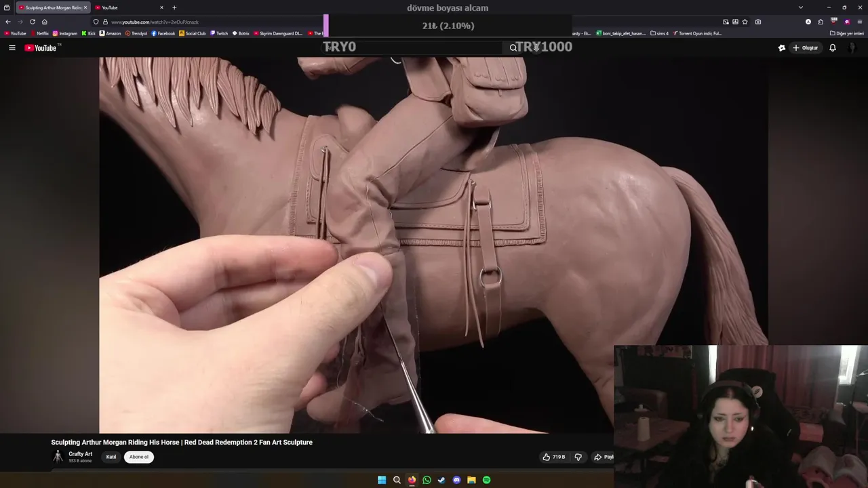Open the Torrent Oyun indir bookmark
The width and height of the screenshot is (868, 488).
[697, 33]
